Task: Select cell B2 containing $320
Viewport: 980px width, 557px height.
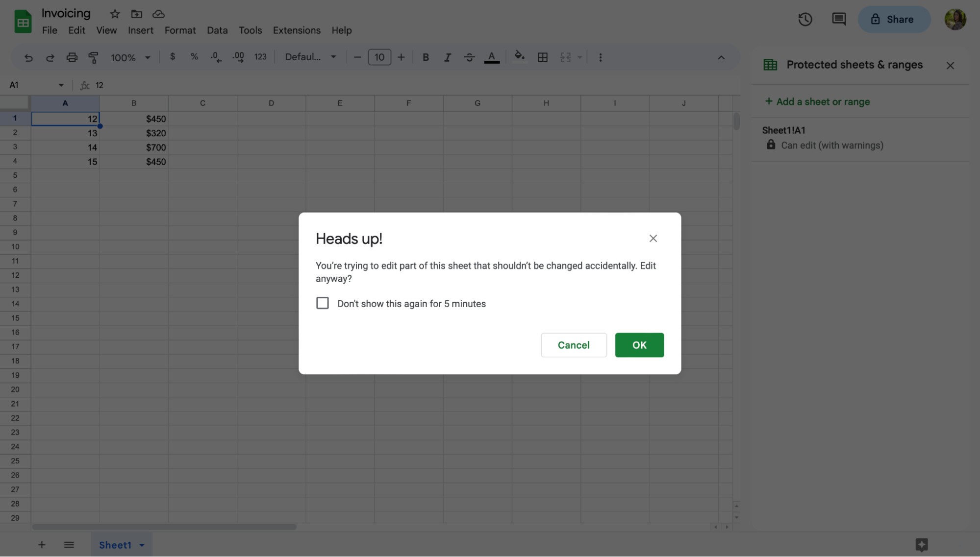Action: pos(134,133)
